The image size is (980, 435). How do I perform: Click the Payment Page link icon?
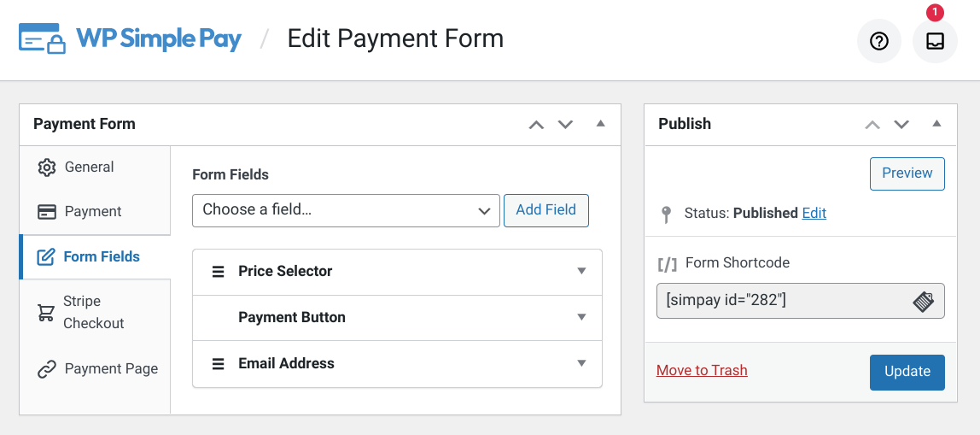pos(47,369)
